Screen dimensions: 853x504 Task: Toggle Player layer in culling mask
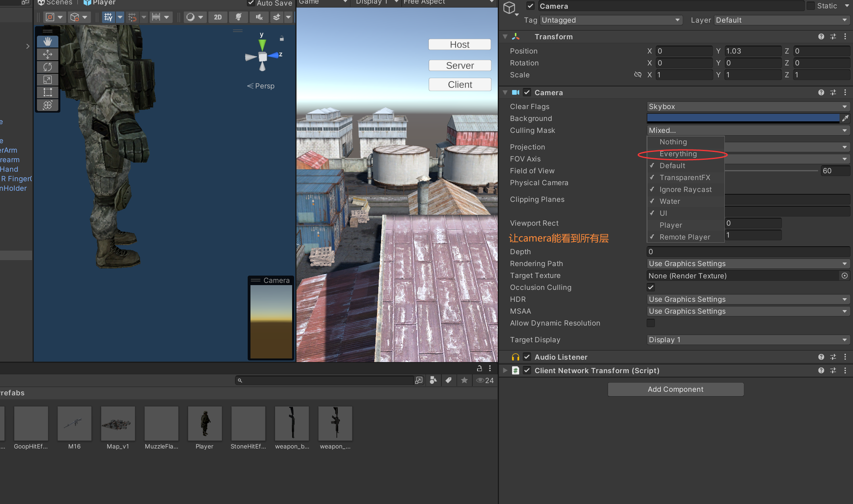(x=685, y=225)
